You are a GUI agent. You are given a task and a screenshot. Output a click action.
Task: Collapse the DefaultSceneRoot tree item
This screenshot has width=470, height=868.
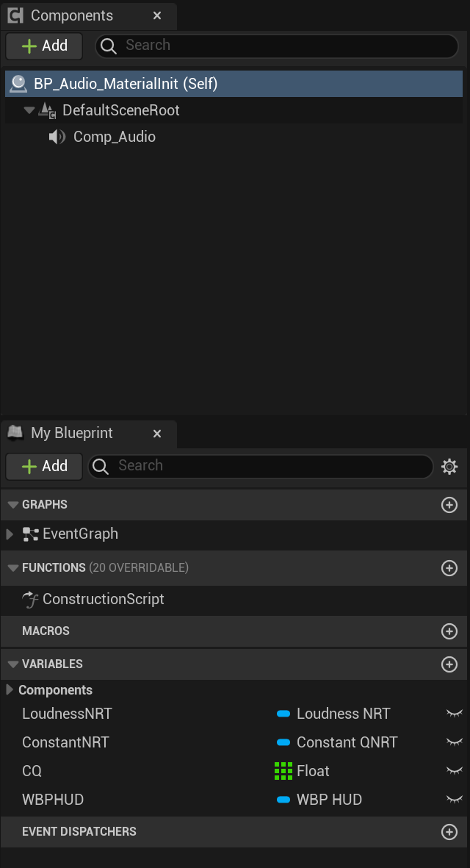pyautogui.click(x=29, y=110)
